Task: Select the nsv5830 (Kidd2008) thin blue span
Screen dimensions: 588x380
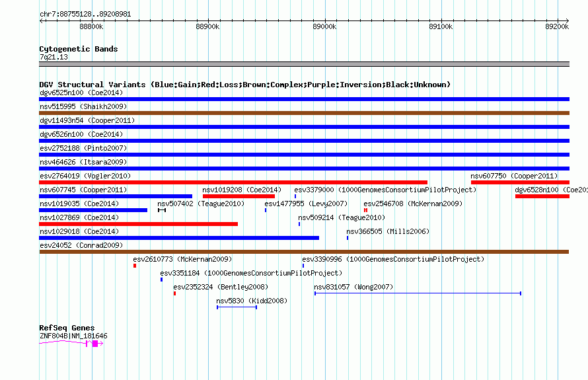Action: pyautogui.click(x=237, y=307)
